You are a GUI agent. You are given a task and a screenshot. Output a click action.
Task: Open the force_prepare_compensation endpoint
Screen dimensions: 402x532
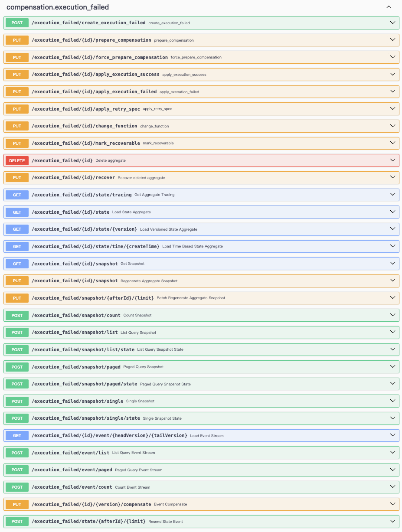tap(392, 57)
